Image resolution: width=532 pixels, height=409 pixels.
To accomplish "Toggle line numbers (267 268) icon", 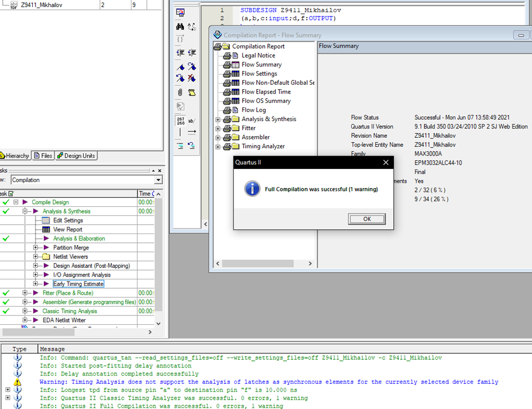I will pyautogui.click(x=180, y=121).
